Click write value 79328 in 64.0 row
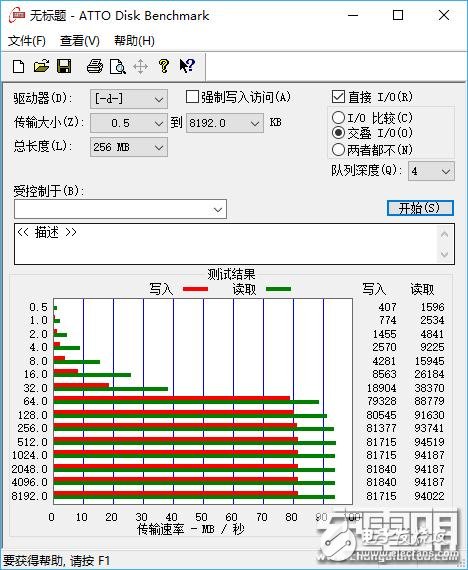 tap(381, 401)
